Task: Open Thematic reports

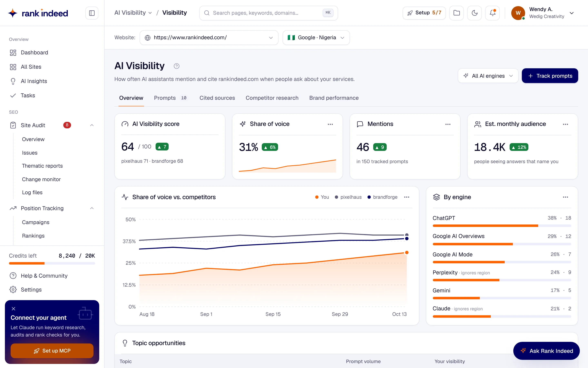Action: (42, 166)
